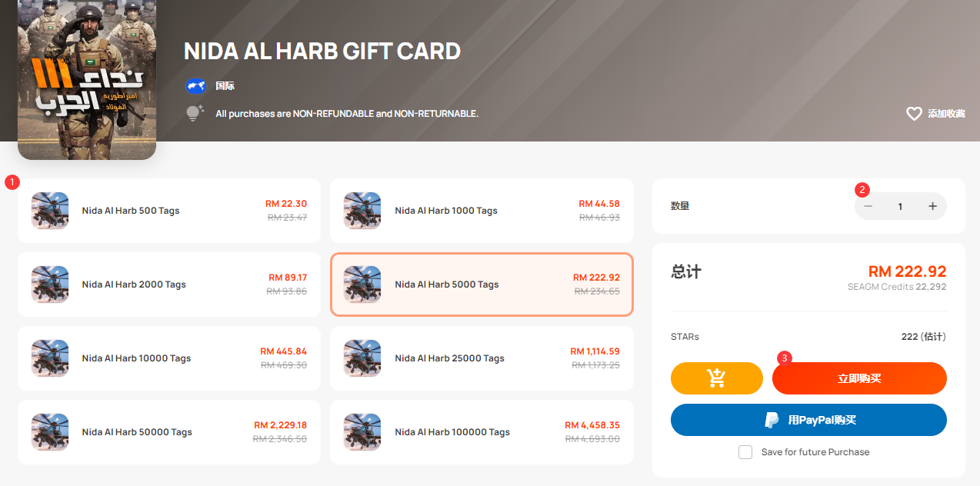Viewport: 980px width, 486px height.
Task: Pick the 50000 Tags card
Action: point(169,432)
